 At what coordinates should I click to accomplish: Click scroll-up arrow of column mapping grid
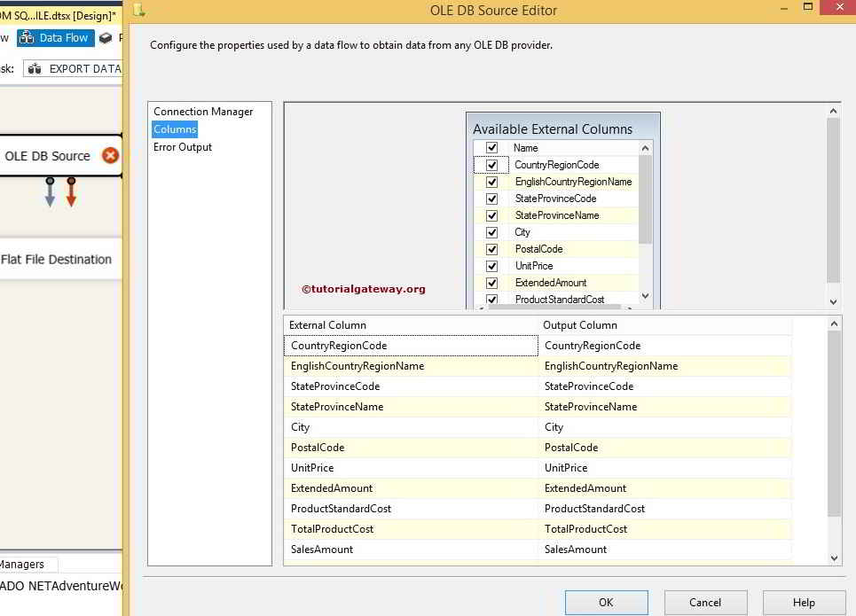point(834,324)
